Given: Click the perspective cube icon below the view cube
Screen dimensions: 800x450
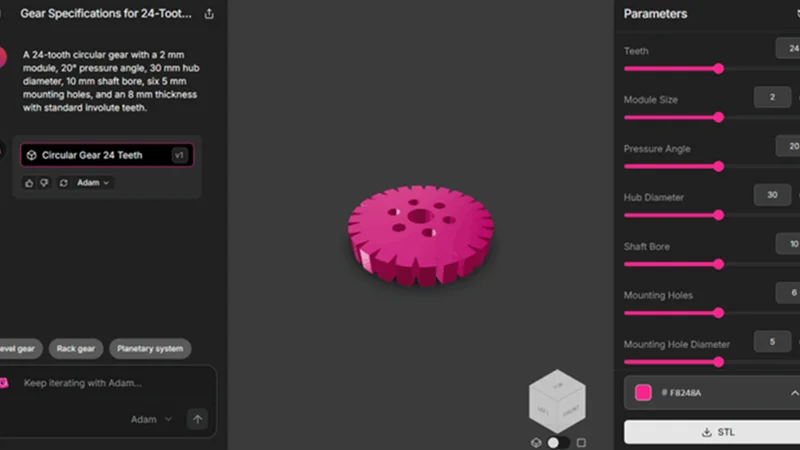Looking at the screenshot, I should 536,442.
